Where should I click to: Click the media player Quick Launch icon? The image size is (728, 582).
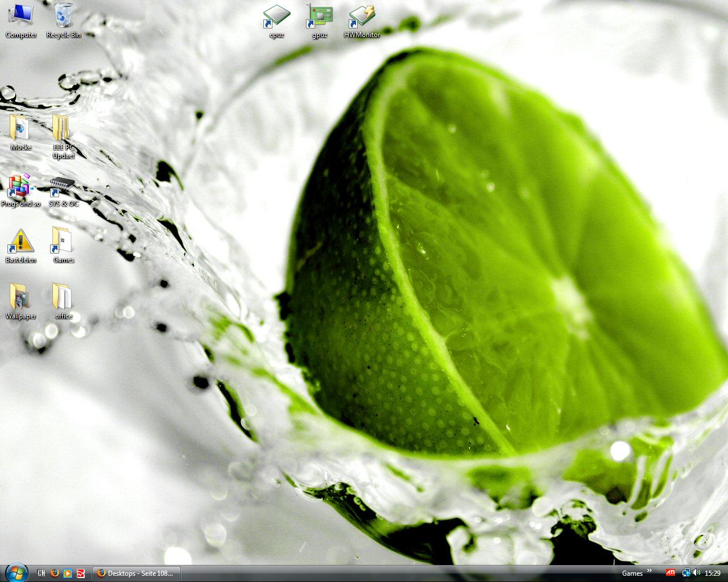point(68,573)
